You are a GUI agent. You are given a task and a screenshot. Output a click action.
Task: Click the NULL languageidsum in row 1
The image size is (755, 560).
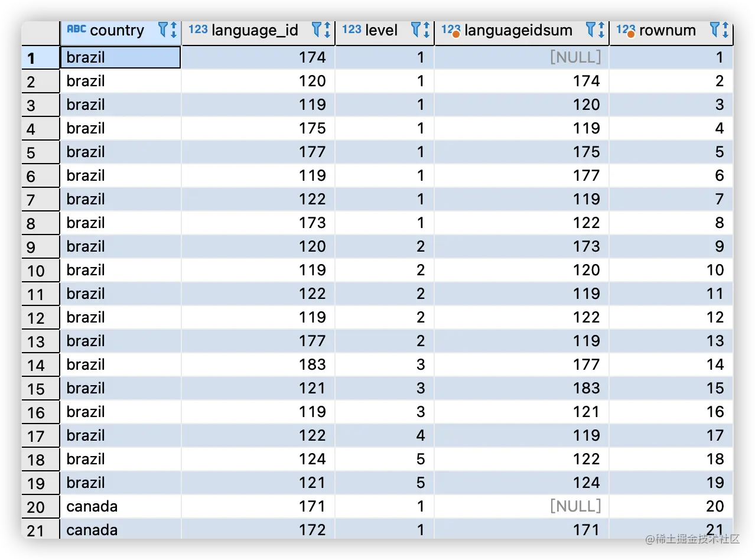pyautogui.click(x=522, y=57)
